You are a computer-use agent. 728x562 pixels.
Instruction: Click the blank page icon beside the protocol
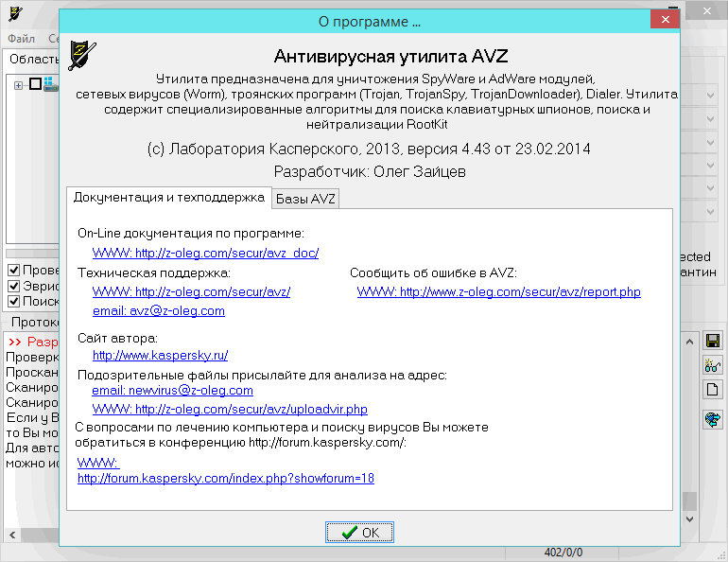713,389
